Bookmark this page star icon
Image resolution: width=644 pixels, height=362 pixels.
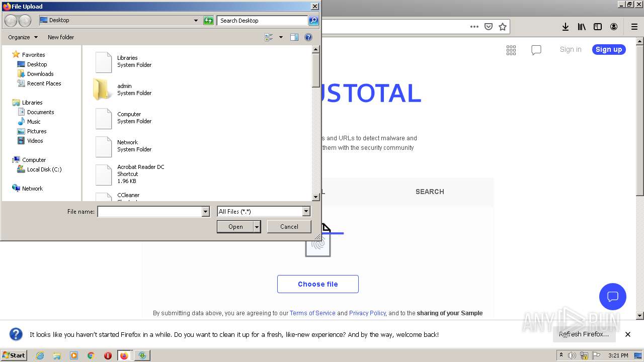(x=503, y=27)
